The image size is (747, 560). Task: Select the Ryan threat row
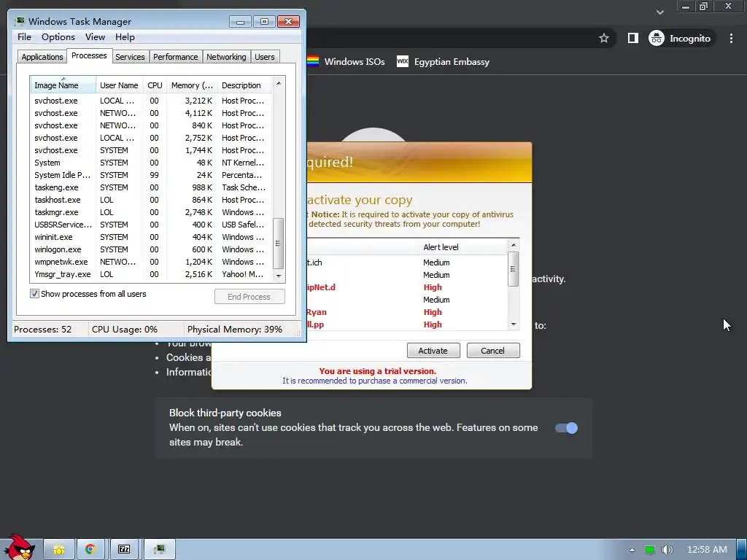[x=407, y=312]
